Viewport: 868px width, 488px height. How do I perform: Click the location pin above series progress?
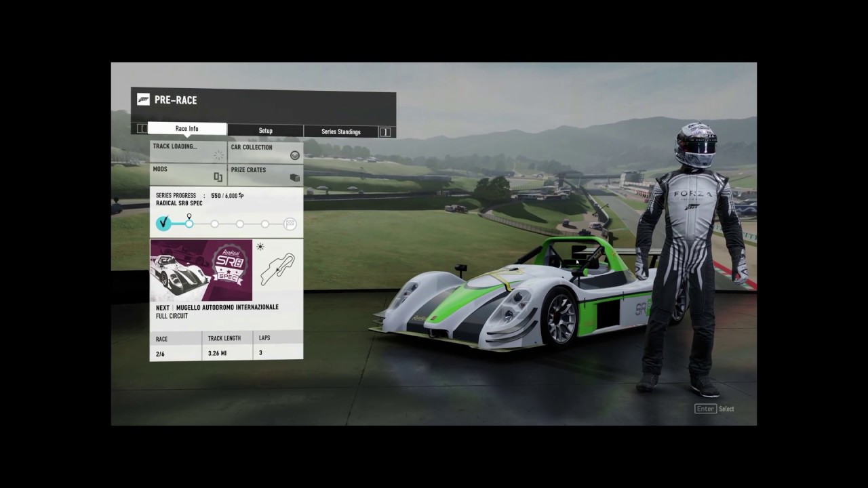click(x=189, y=216)
